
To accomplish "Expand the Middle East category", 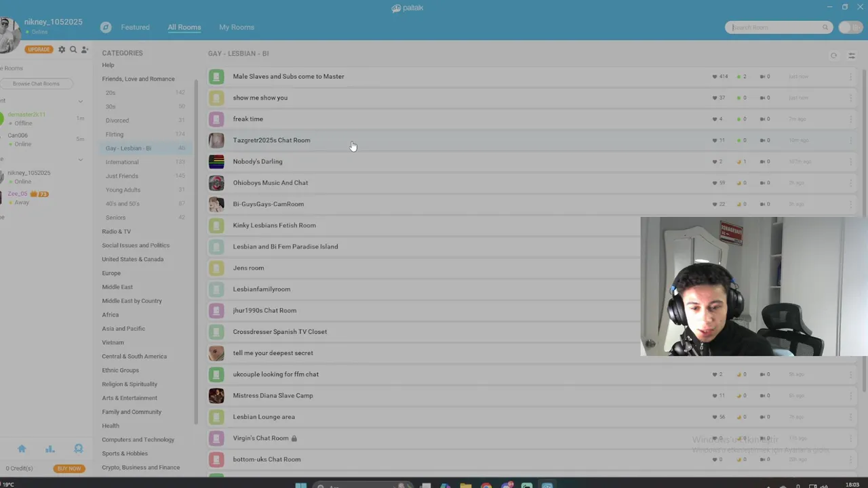I will coord(117,287).
